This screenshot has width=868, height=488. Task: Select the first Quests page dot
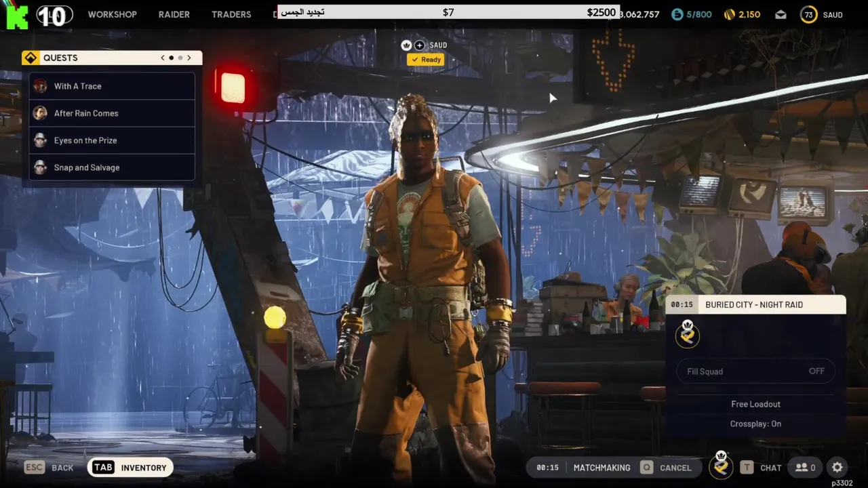[x=172, y=58]
